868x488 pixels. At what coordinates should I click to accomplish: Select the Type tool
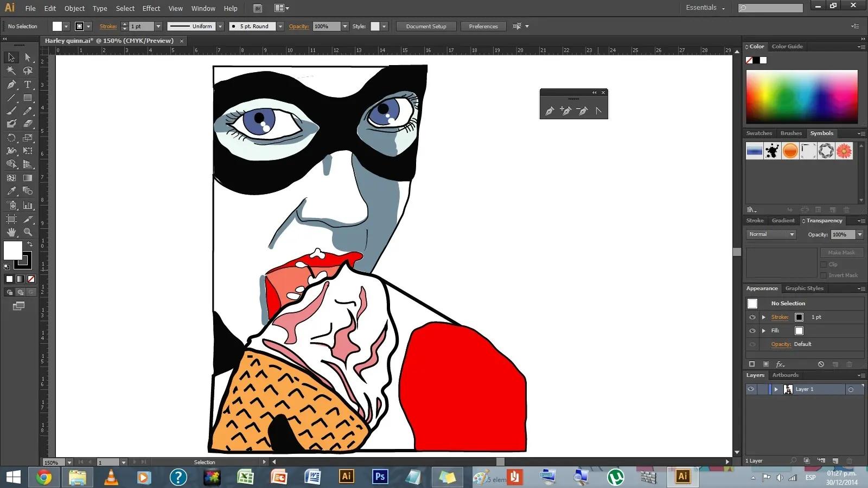28,85
